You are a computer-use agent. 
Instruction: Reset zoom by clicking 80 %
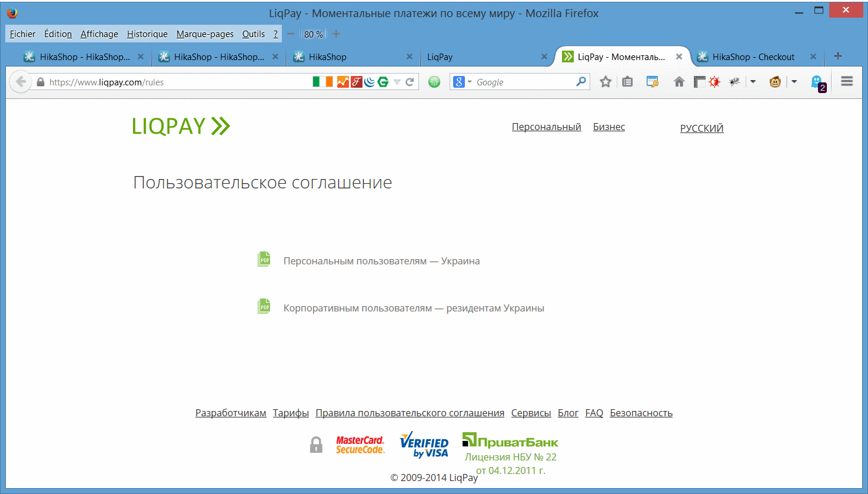point(313,34)
